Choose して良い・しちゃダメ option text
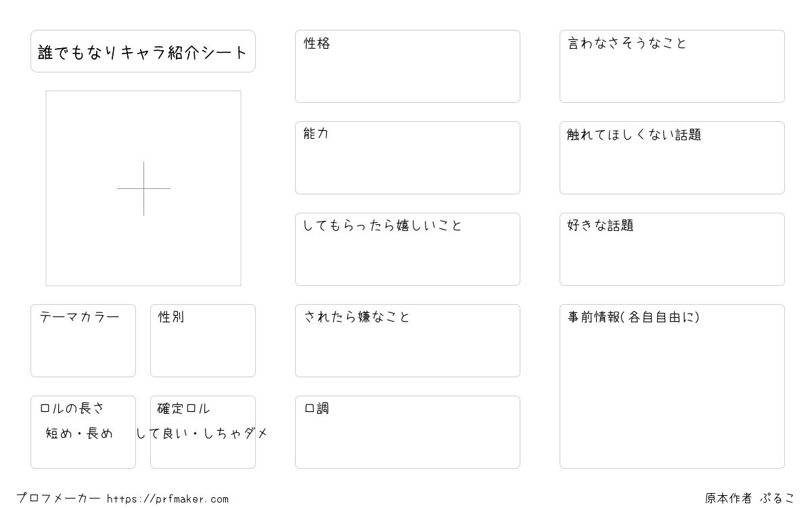 pos(202,433)
